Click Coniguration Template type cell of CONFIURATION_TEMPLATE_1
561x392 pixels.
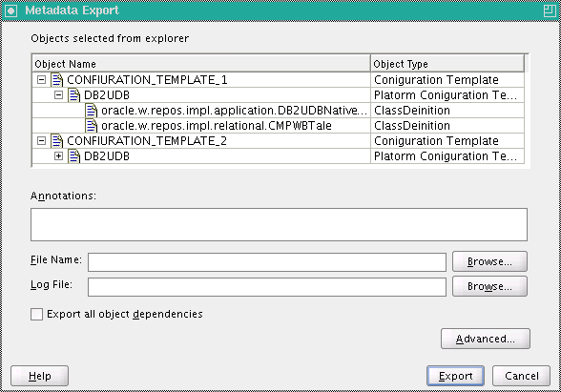point(447,80)
